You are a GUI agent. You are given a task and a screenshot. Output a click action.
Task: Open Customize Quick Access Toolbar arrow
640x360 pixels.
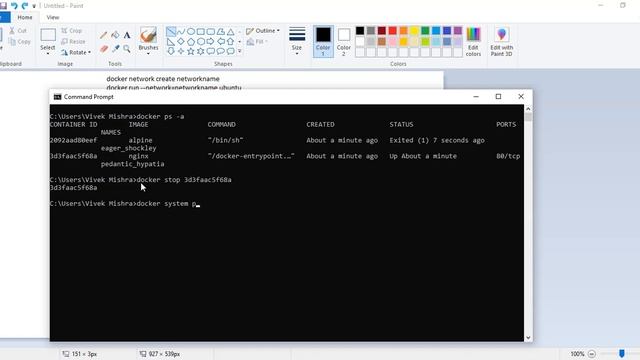pyautogui.click(x=34, y=6)
